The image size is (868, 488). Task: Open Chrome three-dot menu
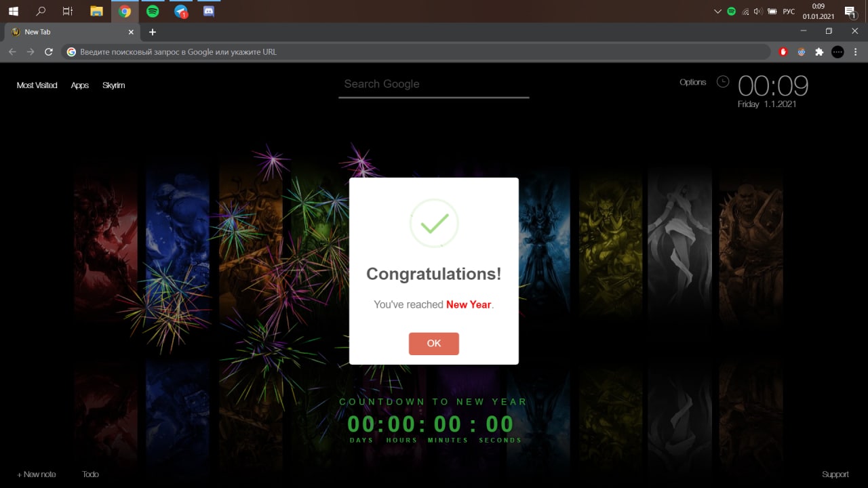pyautogui.click(x=855, y=52)
